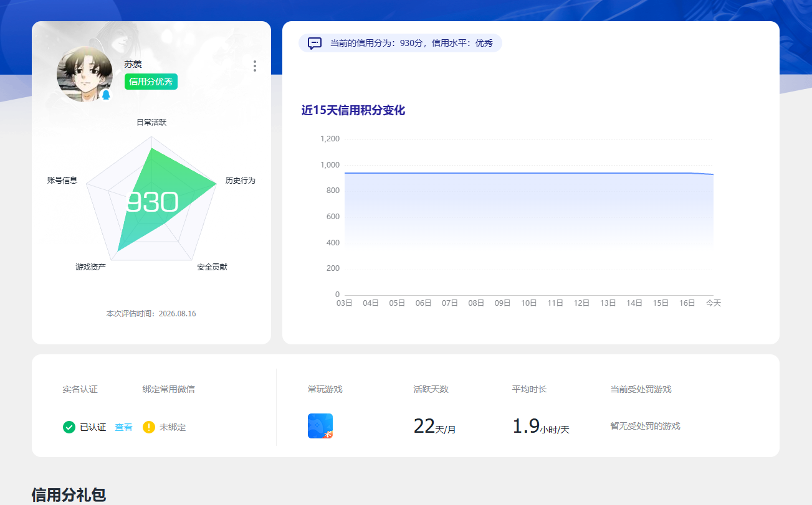Click the 近15天信用积分变化 heading
Image resolution: width=812 pixels, height=505 pixels.
[x=353, y=110]
